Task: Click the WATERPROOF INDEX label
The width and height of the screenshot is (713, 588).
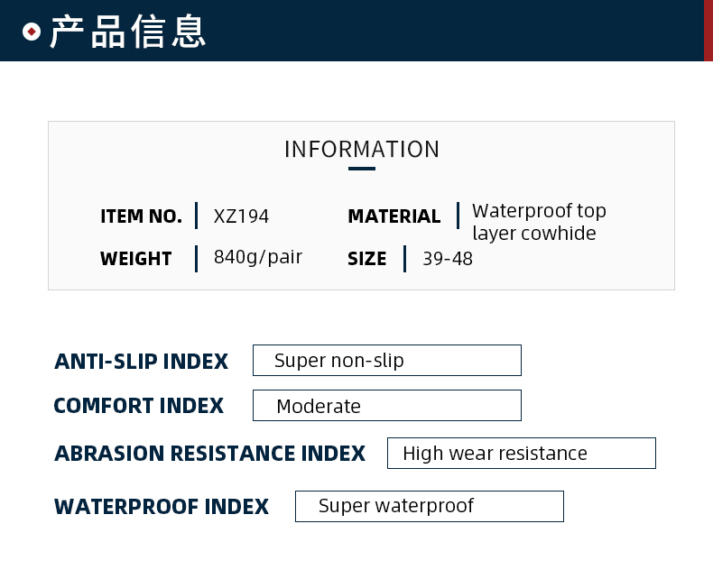Action: click(x=162, y=507)
